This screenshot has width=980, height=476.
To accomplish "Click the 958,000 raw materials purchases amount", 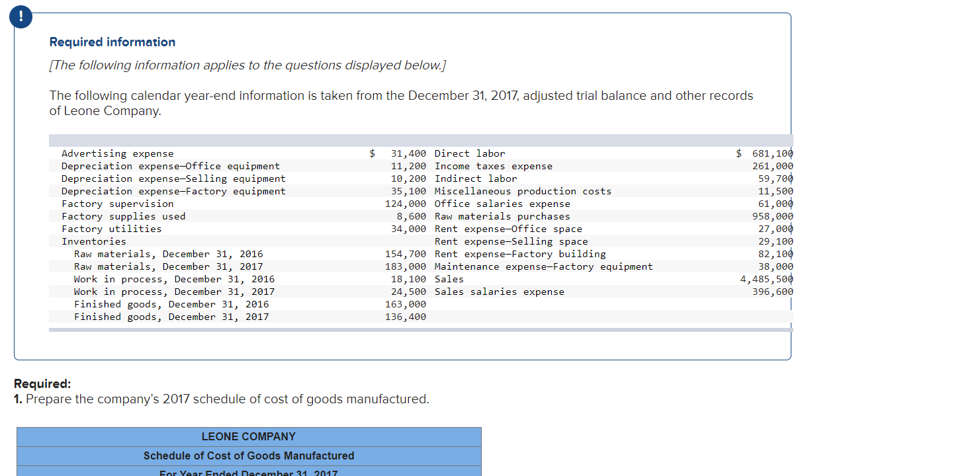I will pyautogui.click(x=773, y=216).
